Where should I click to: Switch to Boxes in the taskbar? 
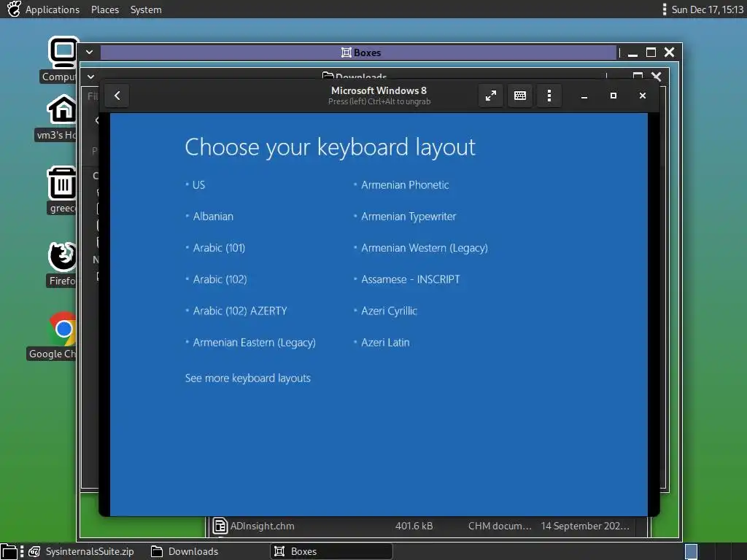coord(331,551)
